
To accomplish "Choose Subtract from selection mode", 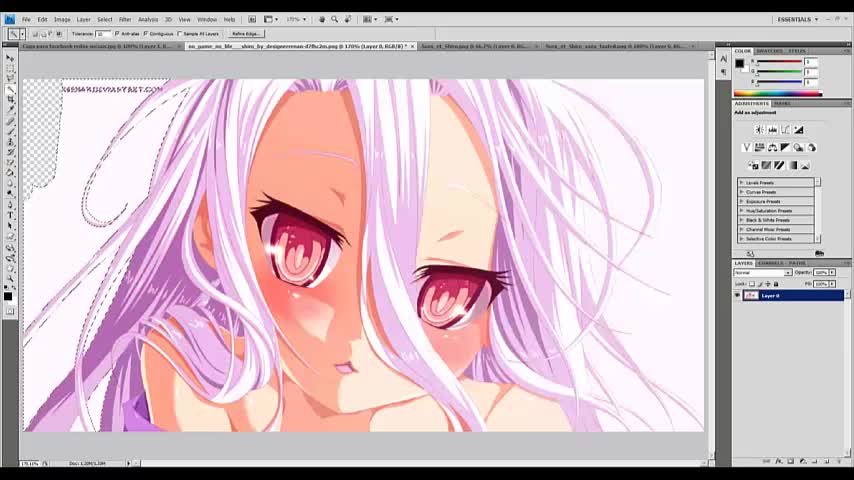I will 50,34.
